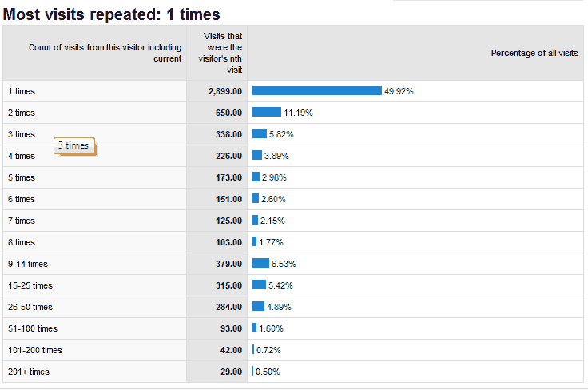Click the 6.53% bar for 9-14 times
The image size is (588, 390).
point(260,264)
